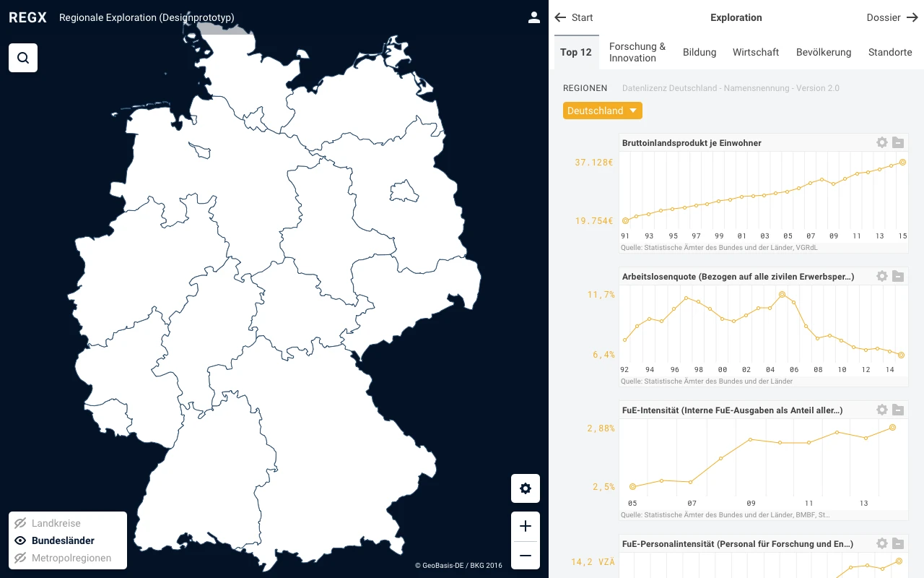Go back to Start
The width and height of the screenshot is (924, 578).
[x=574, y=17]
